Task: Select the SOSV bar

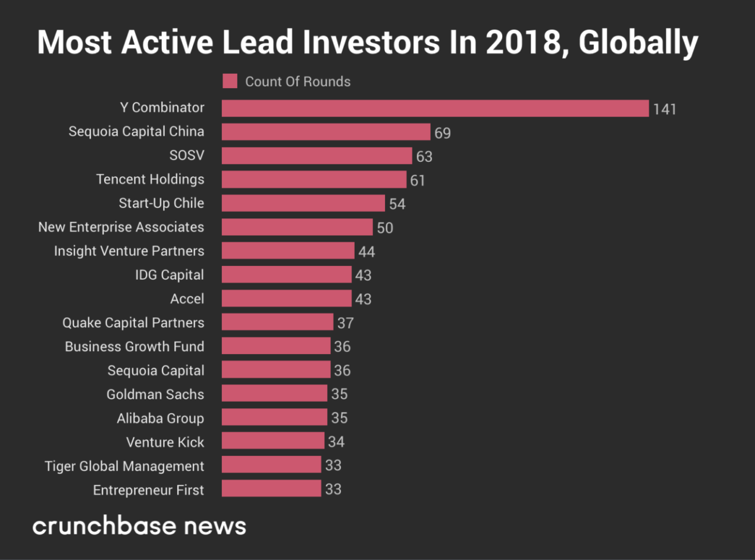Action: click(317, 156)
